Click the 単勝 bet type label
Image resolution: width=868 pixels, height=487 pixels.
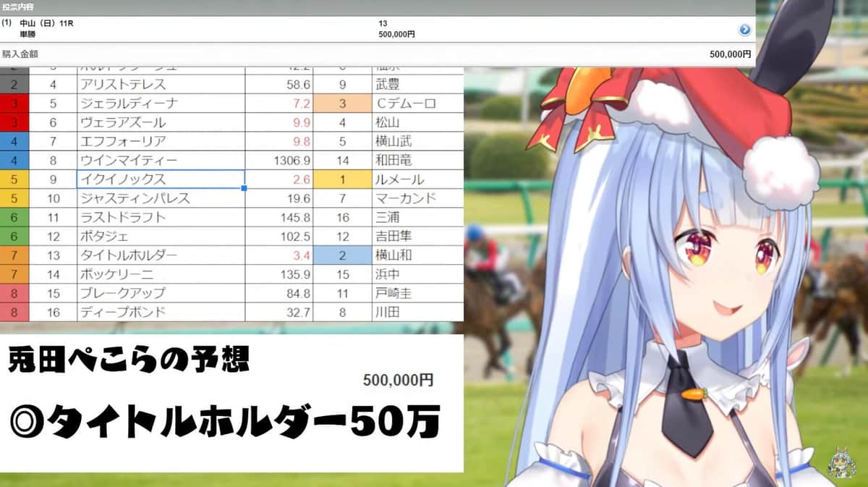tap(27, 33)
